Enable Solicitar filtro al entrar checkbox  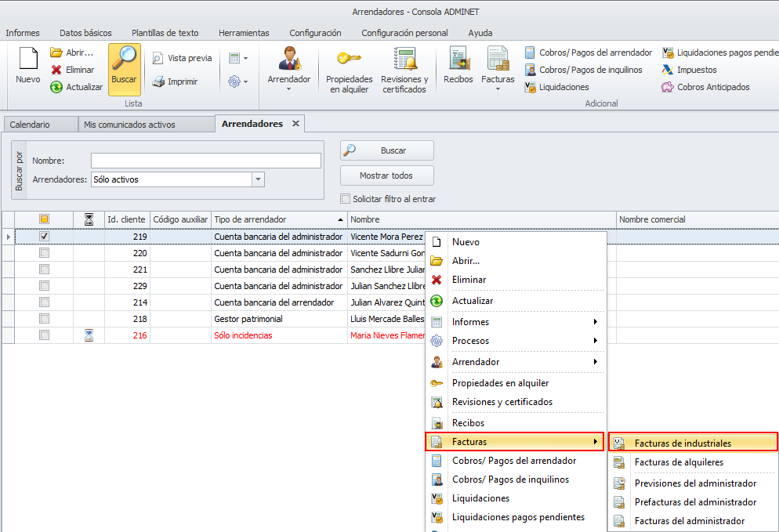(346, 199)
